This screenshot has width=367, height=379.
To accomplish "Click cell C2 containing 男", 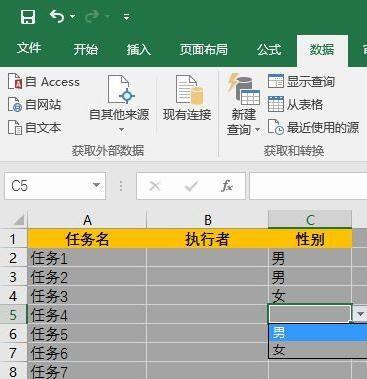I will click(x=310, y=258).
